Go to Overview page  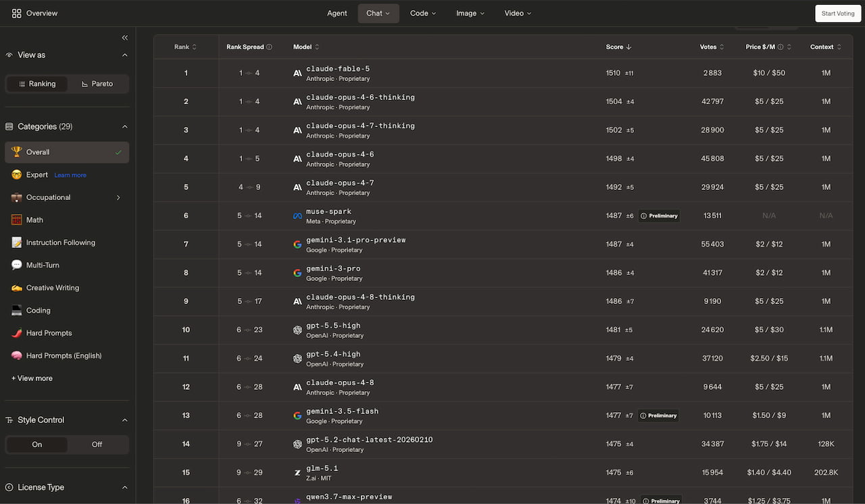pos(35,13)
